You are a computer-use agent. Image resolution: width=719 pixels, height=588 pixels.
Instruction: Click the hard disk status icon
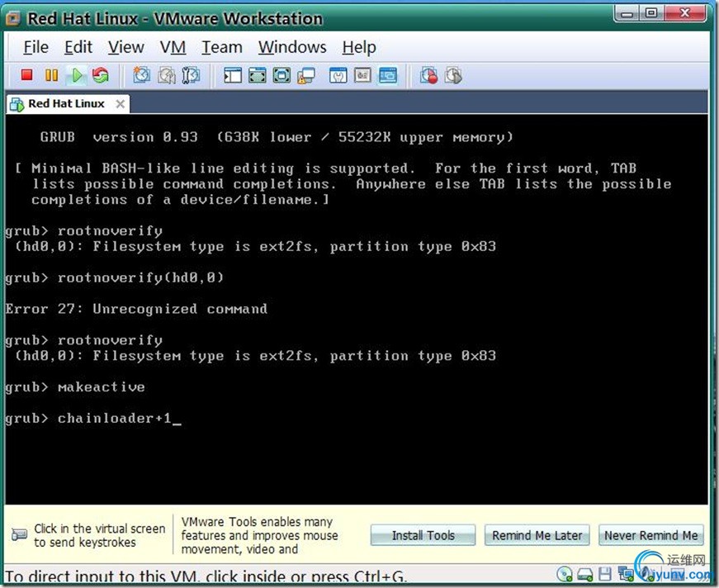585,574
